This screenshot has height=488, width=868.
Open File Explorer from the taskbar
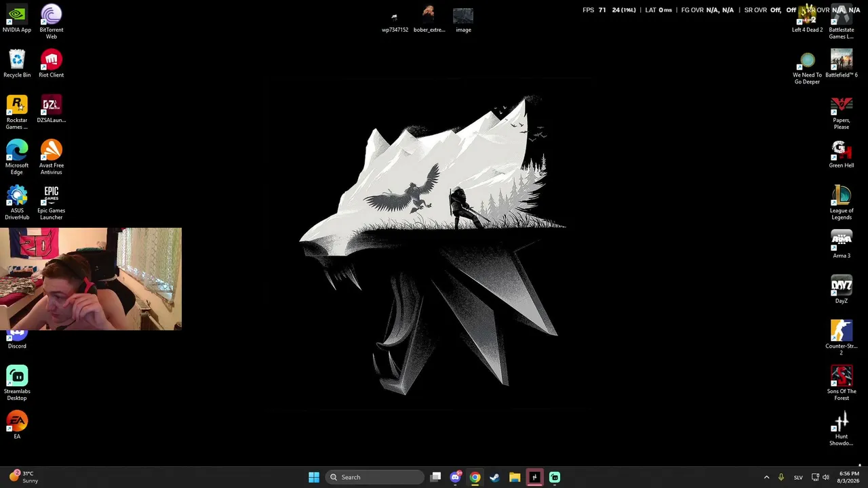pos(515,477)
